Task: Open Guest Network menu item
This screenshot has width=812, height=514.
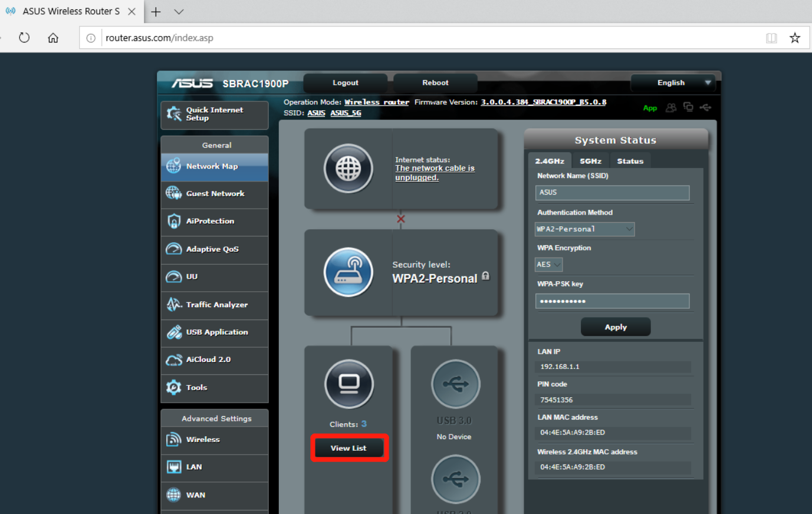Action: click(215, 194)
